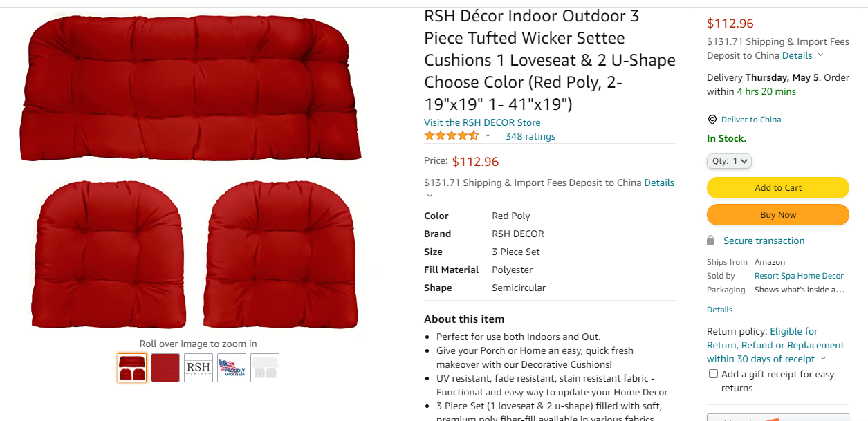Click the Secure transaction link
This screenshot has width=868, height=421.
point(764,241)
